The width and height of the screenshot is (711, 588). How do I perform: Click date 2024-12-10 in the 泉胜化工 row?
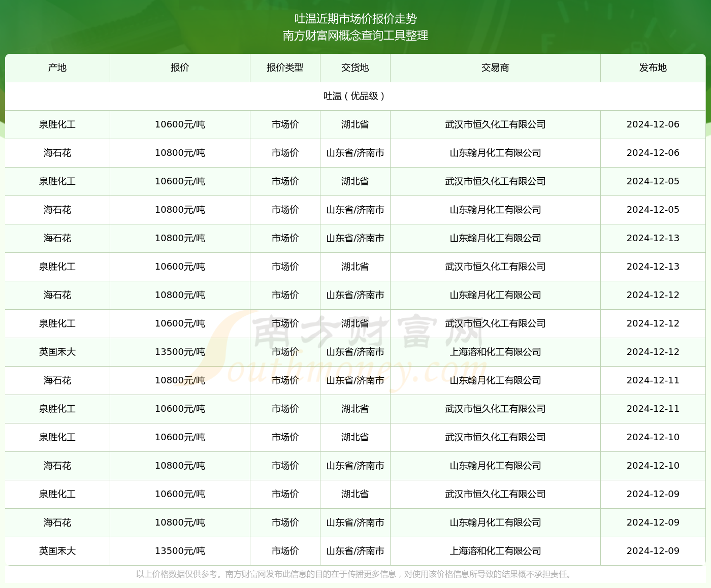point(653,437)
